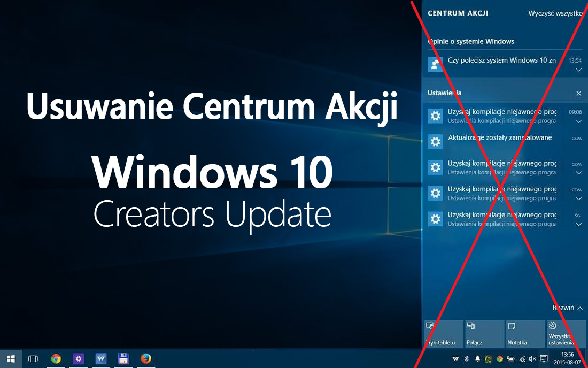Open the Windows Start menu
The width and height of the screenshot is (588, 368).
tap(11, 359)
